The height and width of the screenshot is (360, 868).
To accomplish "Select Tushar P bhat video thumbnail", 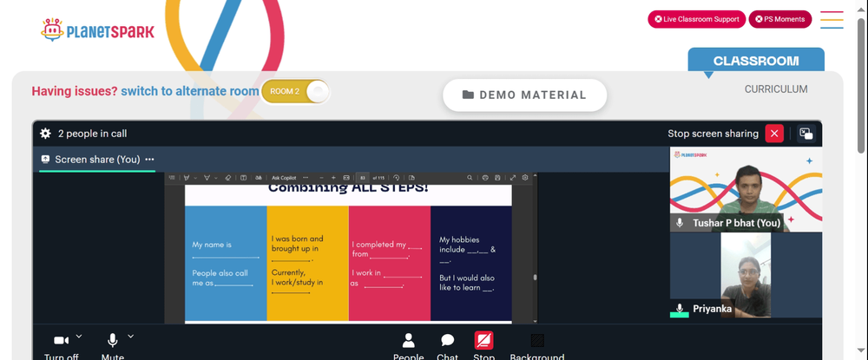I will click(746, 189).
